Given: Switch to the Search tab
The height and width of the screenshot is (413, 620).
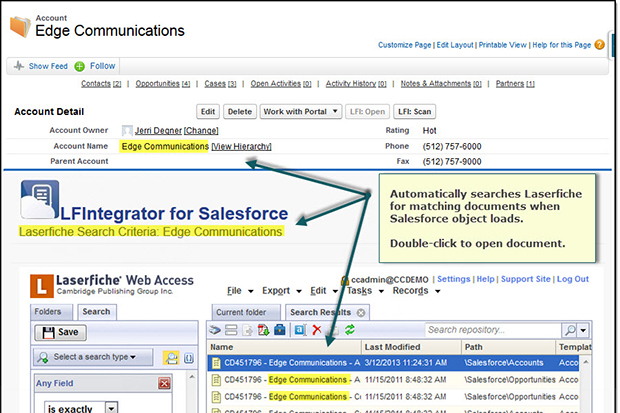Looking at the screenshot, I should click(x=96, y=312).
